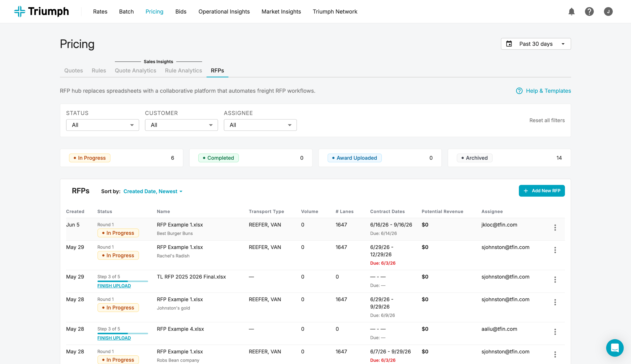Open row options for TL RFP 2025 2026 Final
Screen dimensions: 631x364
555,279
